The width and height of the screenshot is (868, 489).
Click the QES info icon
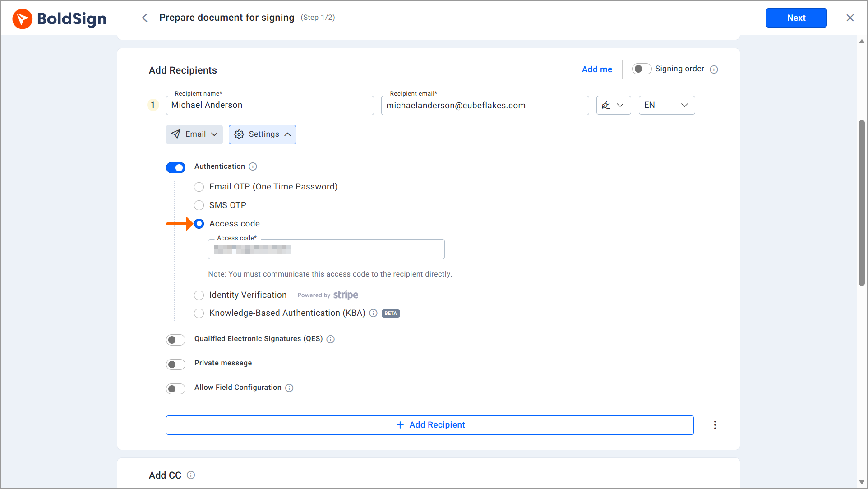click(x=331, y=339)
